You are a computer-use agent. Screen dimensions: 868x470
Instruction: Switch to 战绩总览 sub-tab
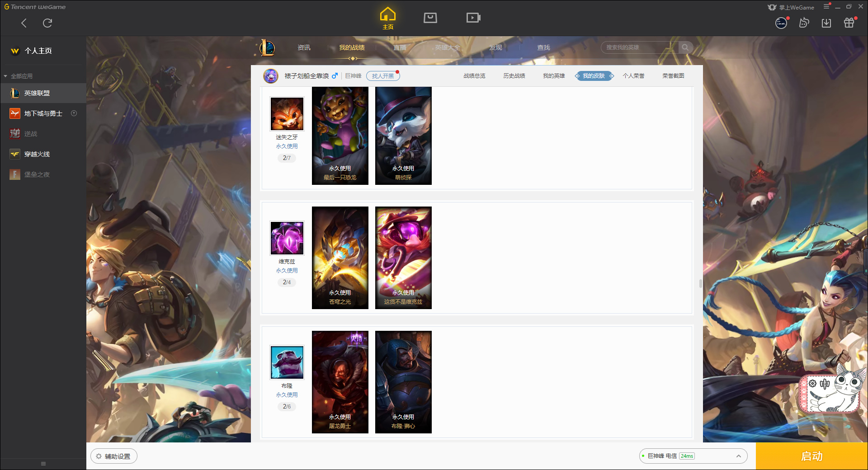pyautogui.click(x=474, y=76)
